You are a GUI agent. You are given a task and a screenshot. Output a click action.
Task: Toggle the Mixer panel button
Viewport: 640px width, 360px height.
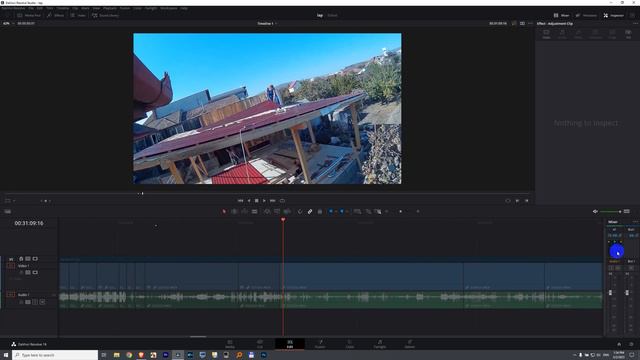pos(562,15)
